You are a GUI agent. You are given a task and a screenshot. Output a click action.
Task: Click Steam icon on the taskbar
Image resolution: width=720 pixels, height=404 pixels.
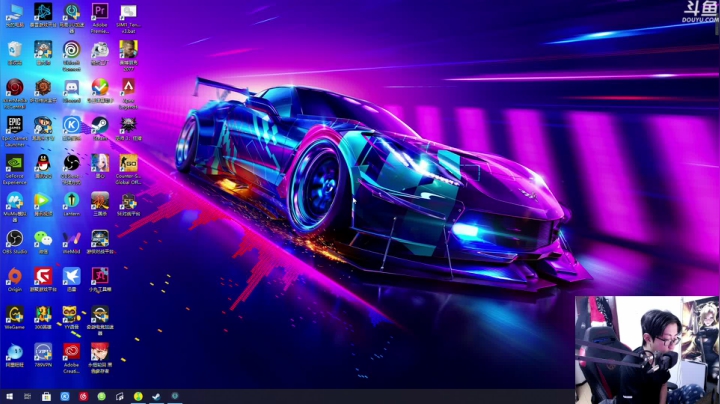156,396
